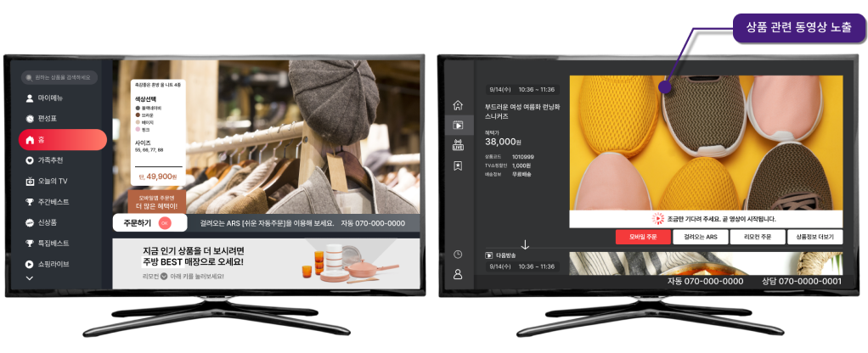The image size is (868, 353).
Task: Open 오늘의 TV menu entry
Action: [x=47, y=181]
